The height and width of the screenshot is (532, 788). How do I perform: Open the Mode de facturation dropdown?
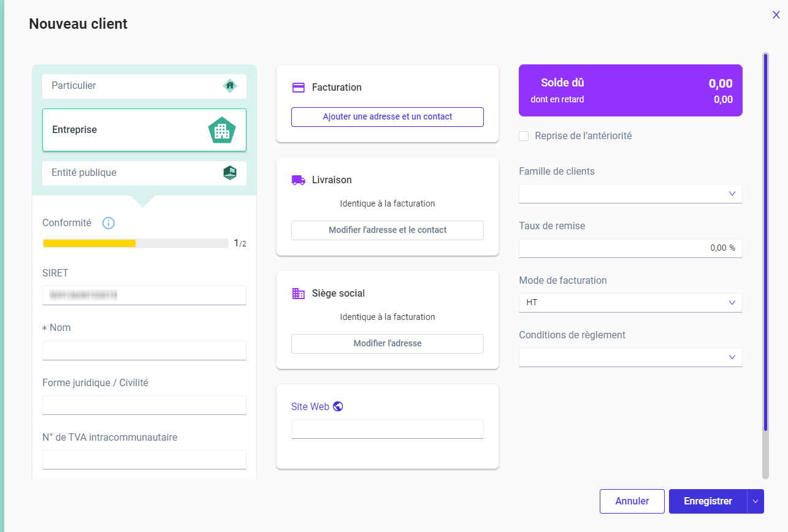630,303
